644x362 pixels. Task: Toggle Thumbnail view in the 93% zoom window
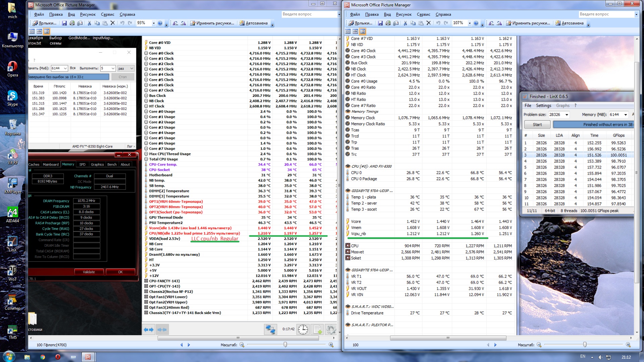coord(32,32)
